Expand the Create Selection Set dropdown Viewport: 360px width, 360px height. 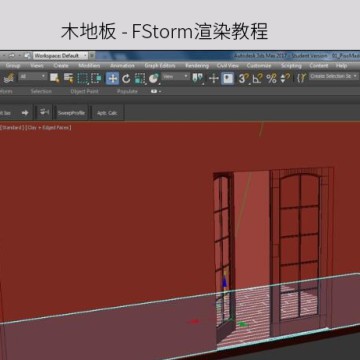pos(334,76)
